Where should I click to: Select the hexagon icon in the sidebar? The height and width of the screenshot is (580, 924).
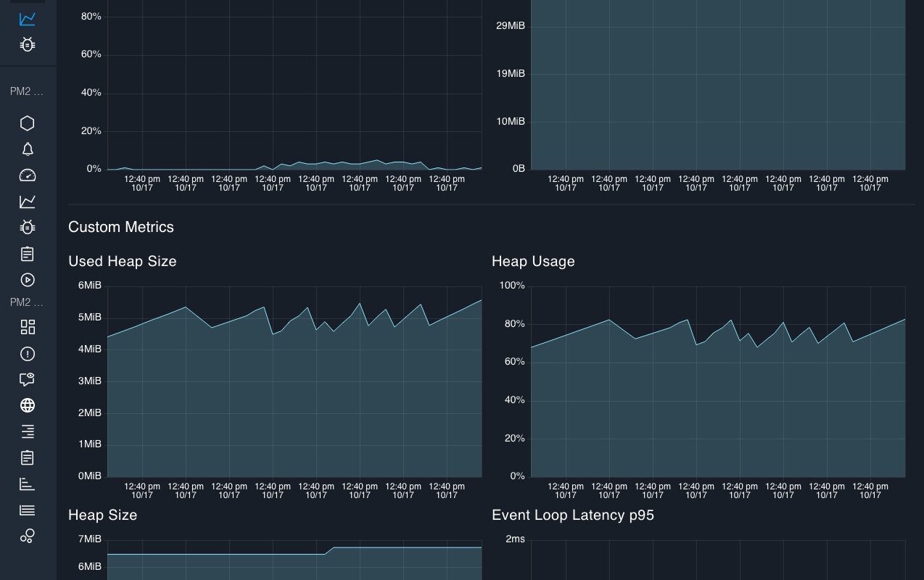pos(27,123)
